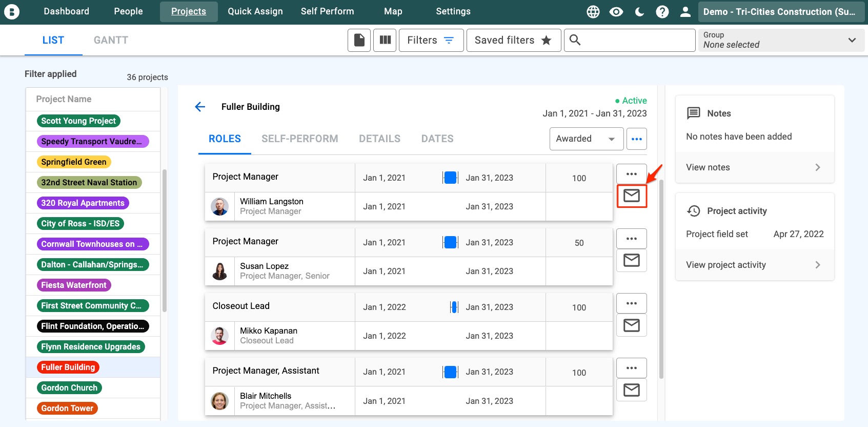Screen dimensions: 868x427
Task: Open the user profile icon
Action: (x=685, y=12)
